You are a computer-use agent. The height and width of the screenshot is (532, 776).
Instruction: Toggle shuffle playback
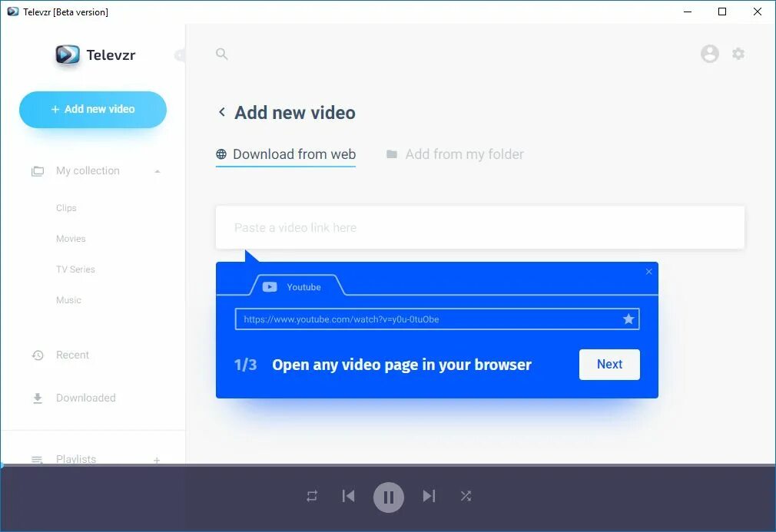[x=466, y=497]
